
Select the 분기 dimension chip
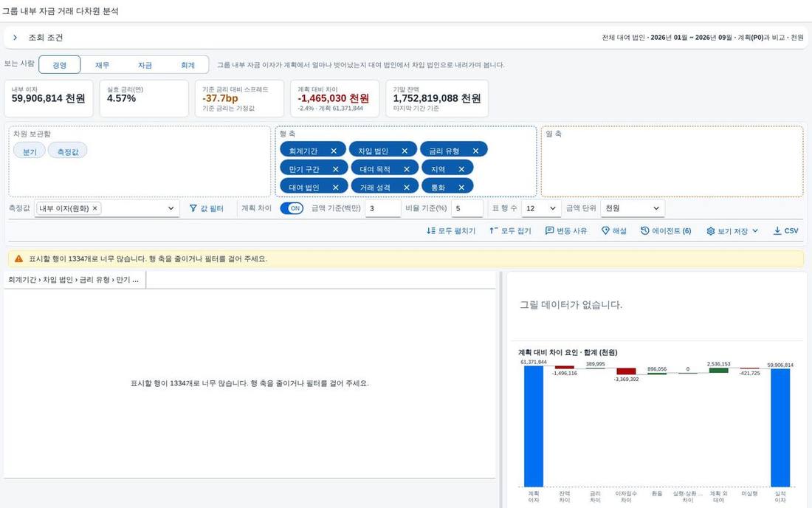pos(30,151)
